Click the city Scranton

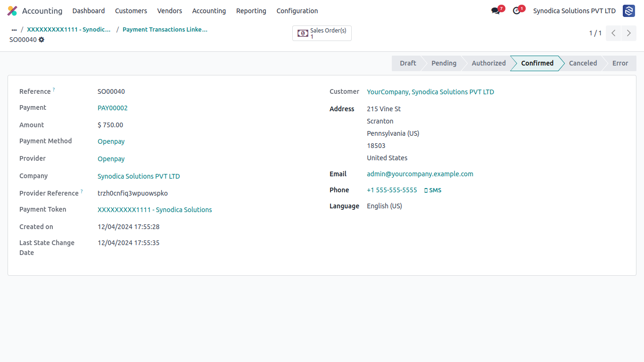pyautogui.click(x=380, y=121)
